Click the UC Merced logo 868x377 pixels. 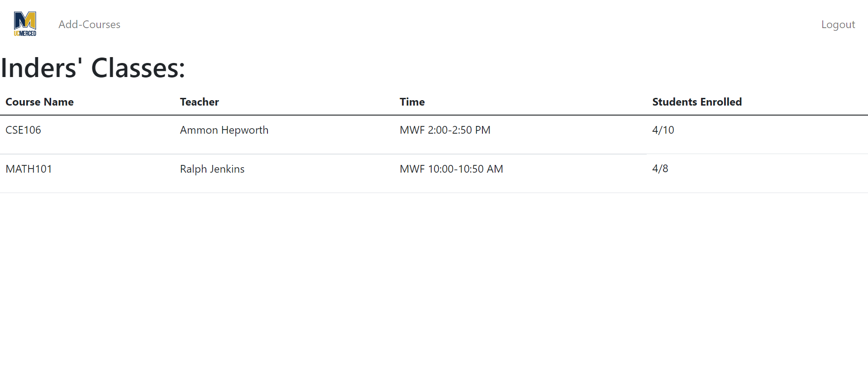point(25,24)
